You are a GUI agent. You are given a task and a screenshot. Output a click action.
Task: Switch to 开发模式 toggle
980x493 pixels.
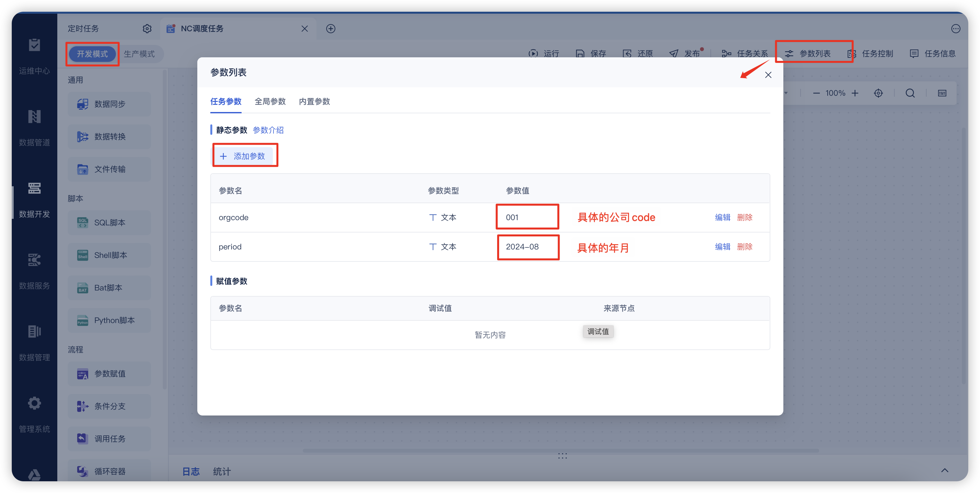pos(92,54)
